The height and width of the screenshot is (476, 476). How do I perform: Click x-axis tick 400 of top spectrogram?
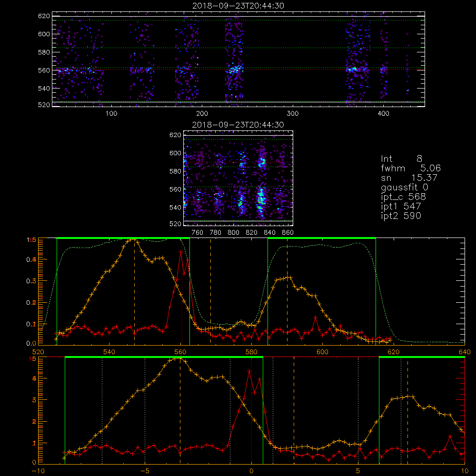[x=383, y=114]
